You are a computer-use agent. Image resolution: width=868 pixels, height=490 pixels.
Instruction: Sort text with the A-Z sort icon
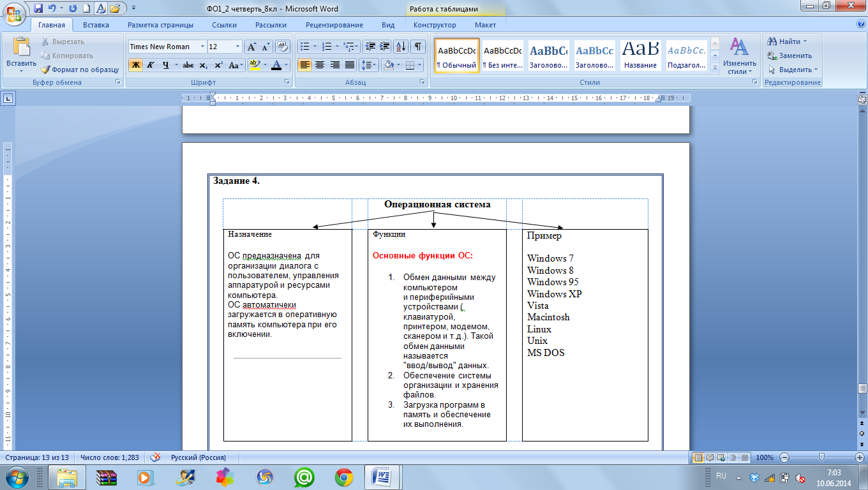coord(401,47)
